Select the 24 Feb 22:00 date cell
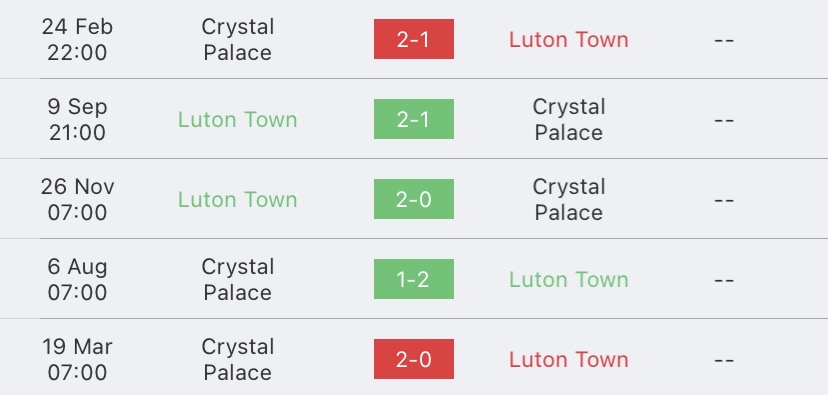Image resolution: width=828 pixels, height=395 pixels. 77,40
